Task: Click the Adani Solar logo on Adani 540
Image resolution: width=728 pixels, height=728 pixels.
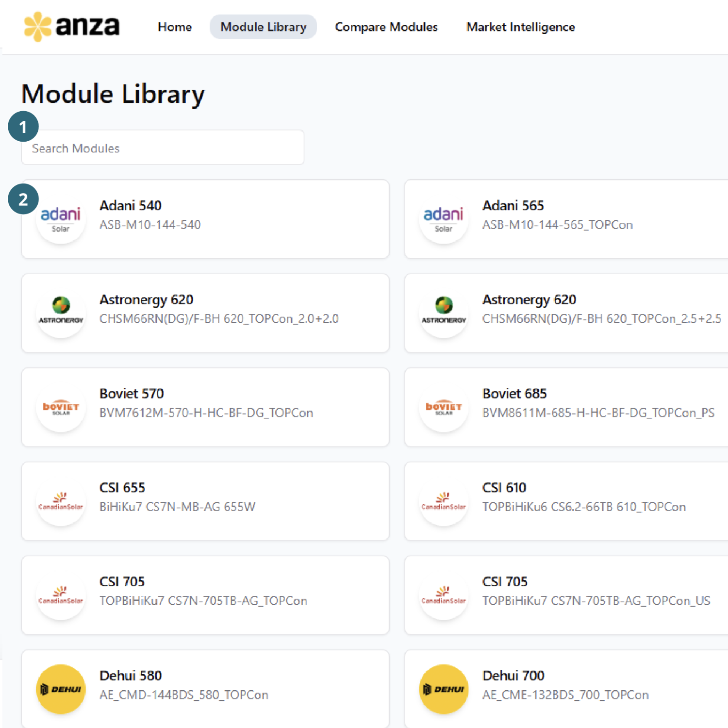Action: (x=61, y=219)
